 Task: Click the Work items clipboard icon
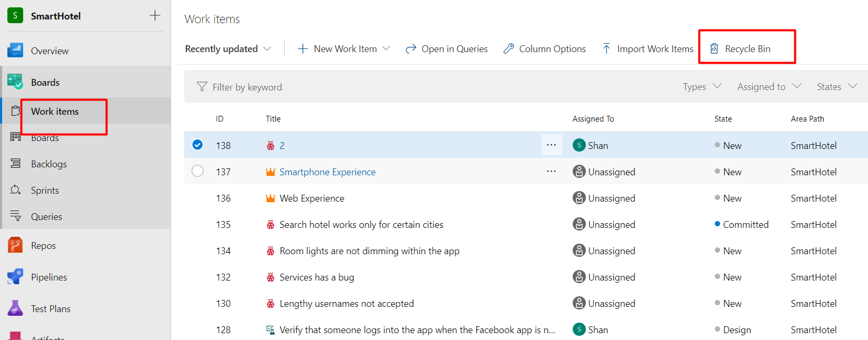(x=16, y=111)
